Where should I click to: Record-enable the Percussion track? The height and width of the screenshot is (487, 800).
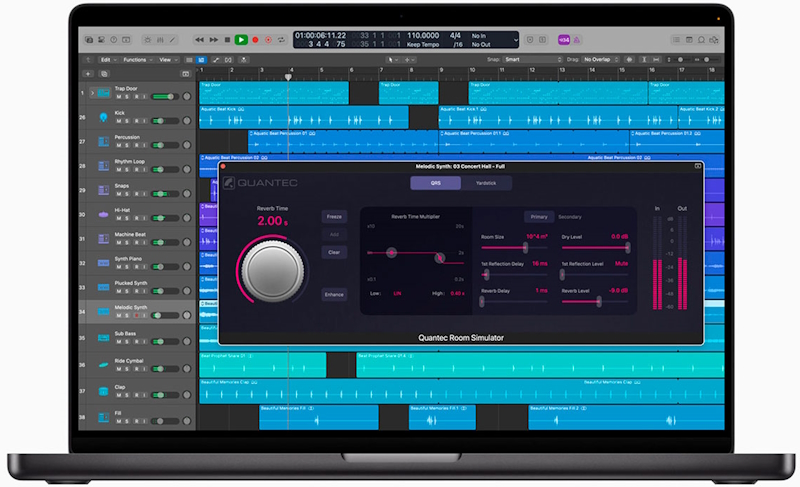[136, 145]
